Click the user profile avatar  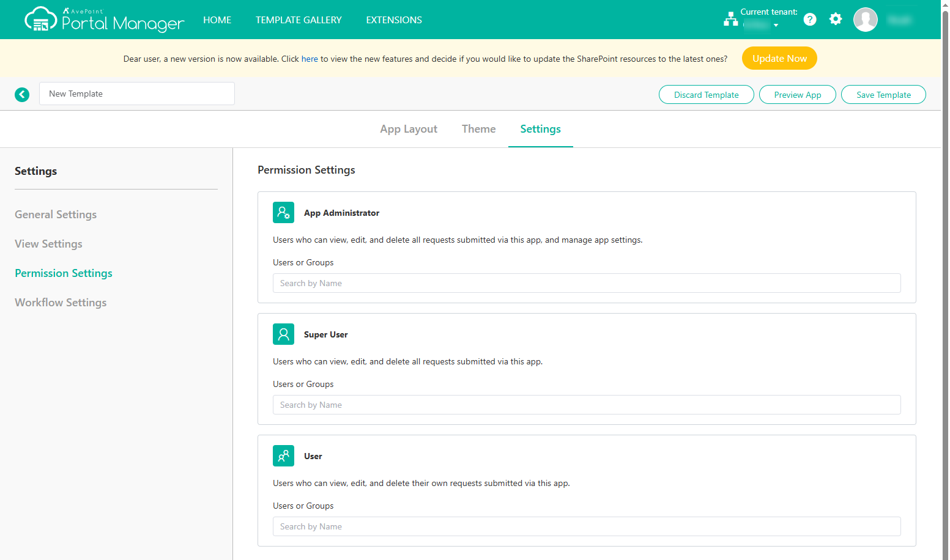point(865,20)
